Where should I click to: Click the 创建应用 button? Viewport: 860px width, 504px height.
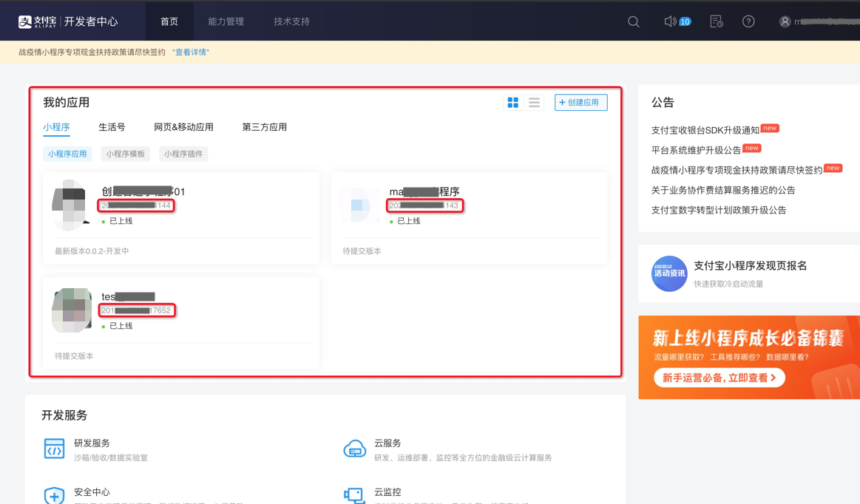pos(580,103)
